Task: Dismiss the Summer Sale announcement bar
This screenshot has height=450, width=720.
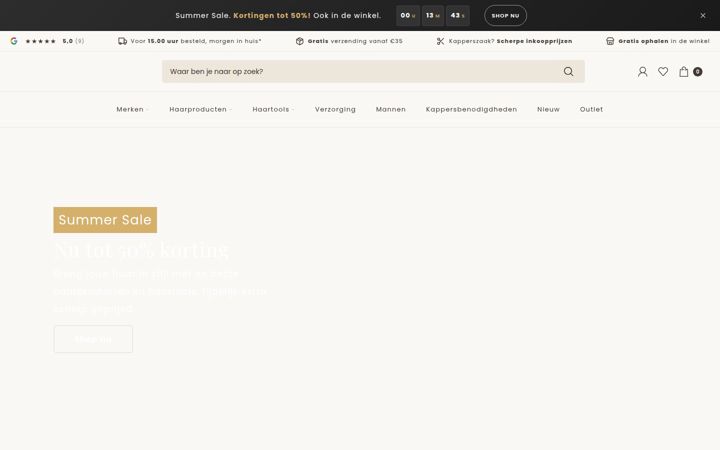Action: coord(703,15)
